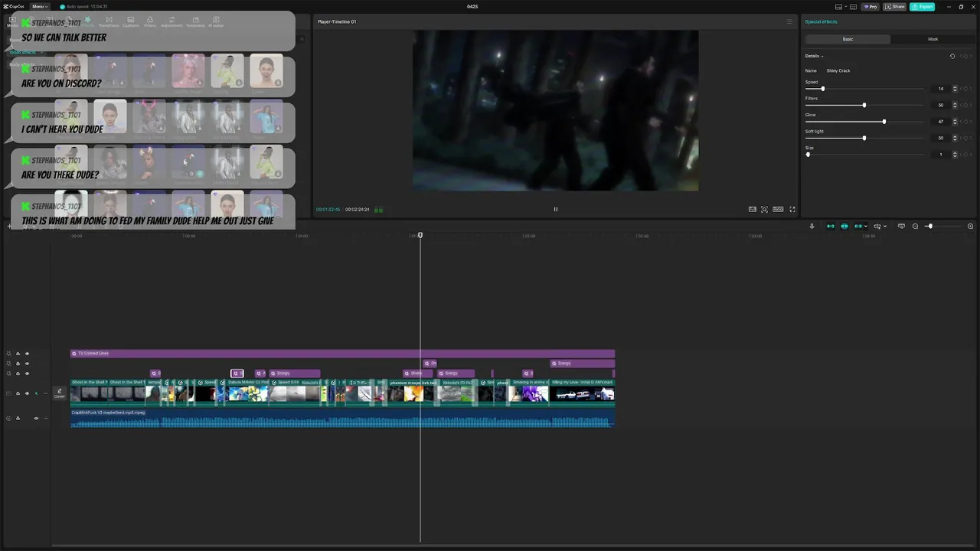980x551 pixels.
Task: Click the Speed value field showing 14
Action: [941, 89]
